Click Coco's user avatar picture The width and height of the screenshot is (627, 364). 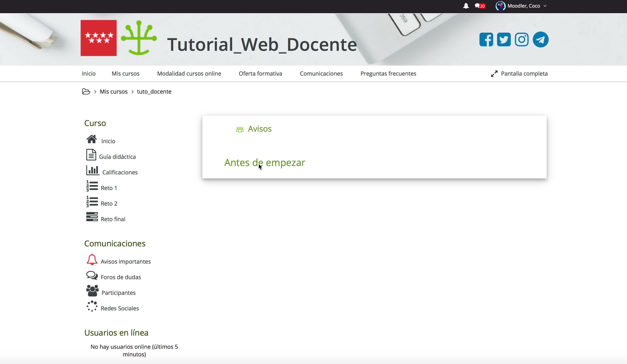point(500,6)
